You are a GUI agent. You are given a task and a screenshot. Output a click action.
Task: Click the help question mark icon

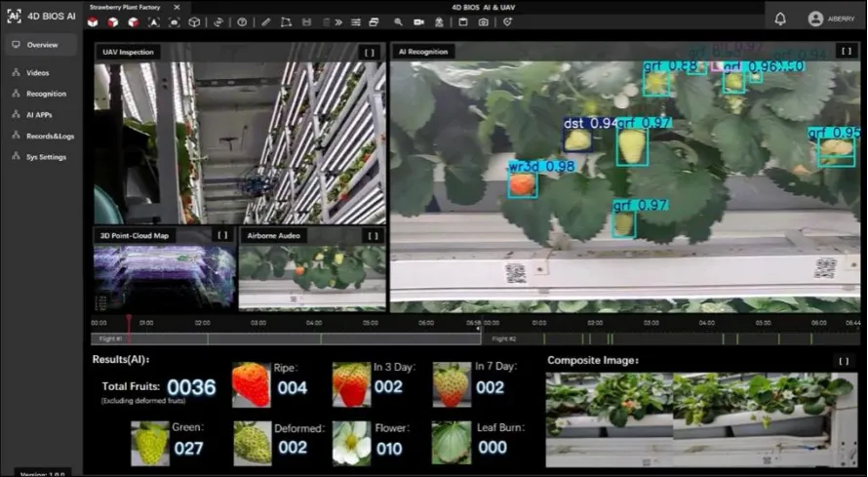coord(242,21)
